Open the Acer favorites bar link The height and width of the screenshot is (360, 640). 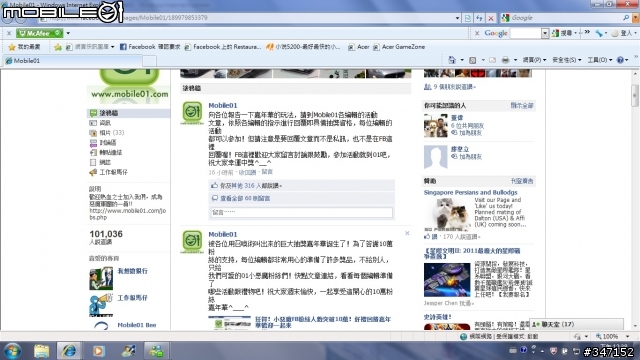click(359, 47)
